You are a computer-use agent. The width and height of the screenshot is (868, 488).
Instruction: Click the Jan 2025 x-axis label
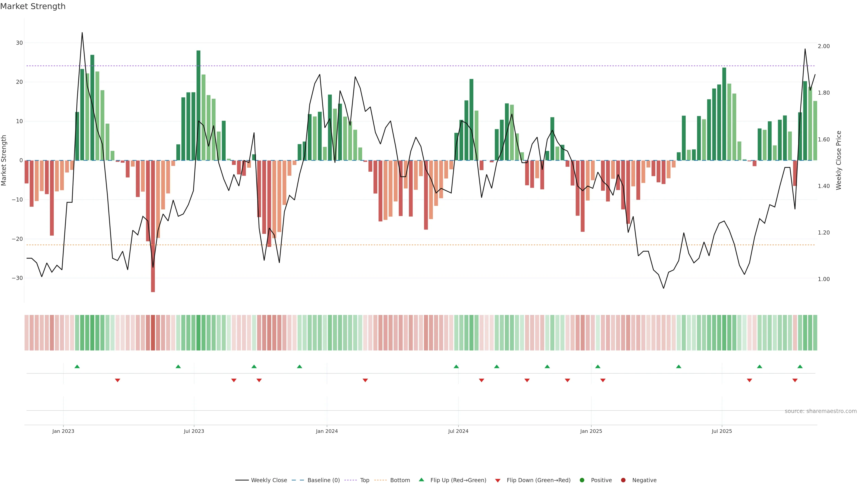tap(591, 431)
